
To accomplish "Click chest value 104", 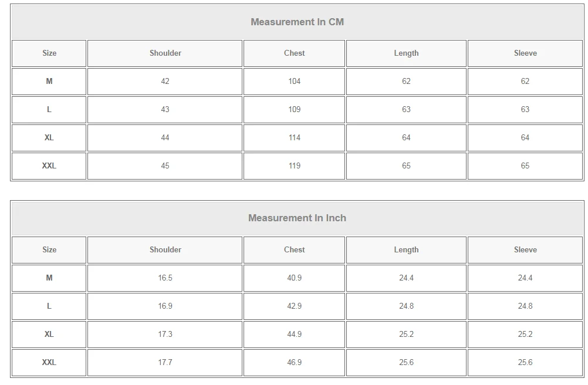I will coord(294,82).
